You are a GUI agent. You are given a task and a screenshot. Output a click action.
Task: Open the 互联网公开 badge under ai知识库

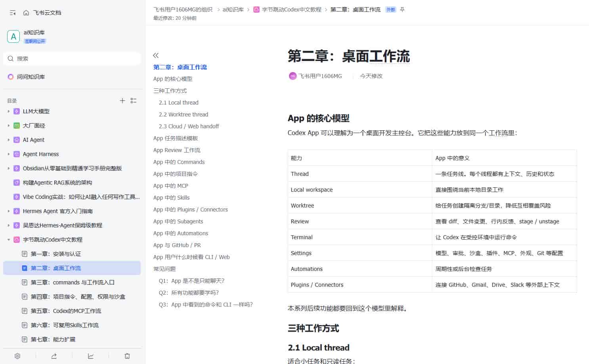pyautogui.click(x=35, y=41)
